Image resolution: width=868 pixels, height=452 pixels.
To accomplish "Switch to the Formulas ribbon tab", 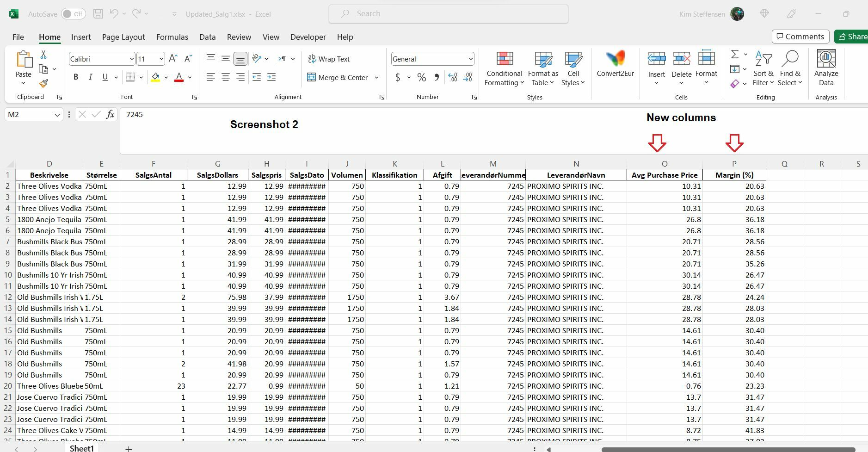I will click(172, 37).
